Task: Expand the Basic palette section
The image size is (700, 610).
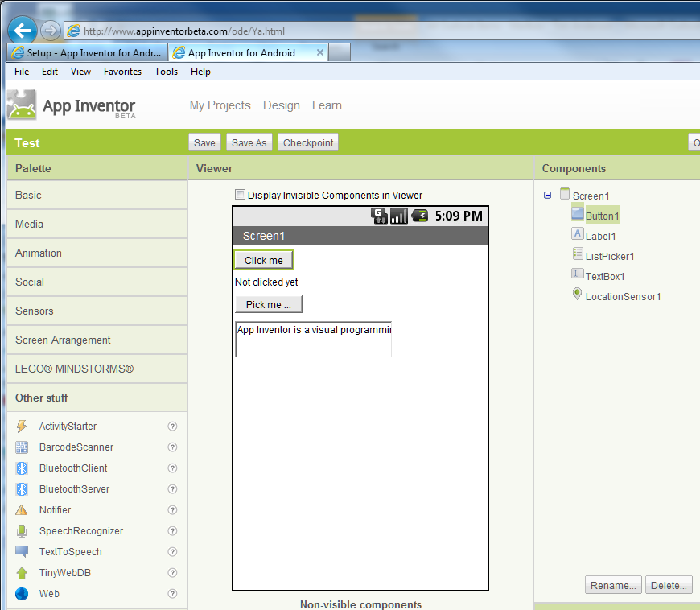Action: point(97,195)
